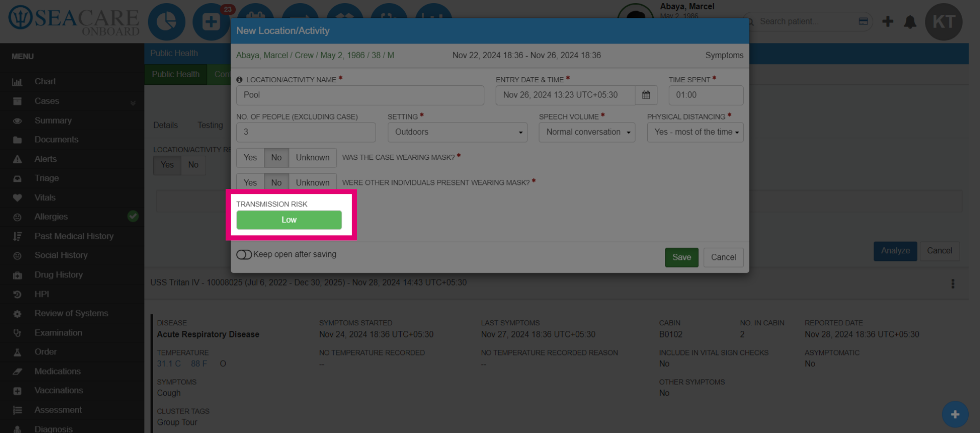
Task: Click the Medications pill icon in sidebar
Action: pos(17,372)
